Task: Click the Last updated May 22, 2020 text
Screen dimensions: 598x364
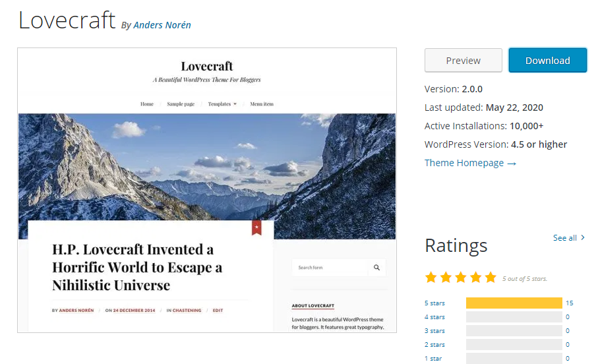Action: [x=483, y=107]
